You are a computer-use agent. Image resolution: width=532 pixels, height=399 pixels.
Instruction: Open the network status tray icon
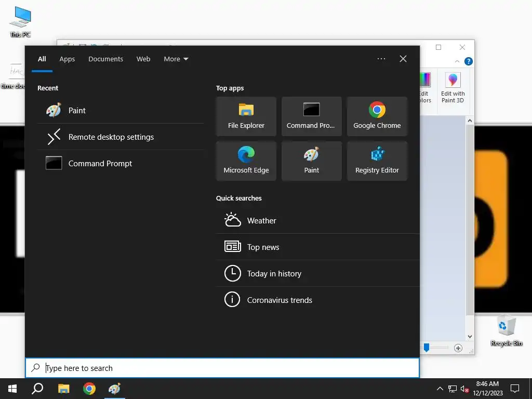pos(453,389)
